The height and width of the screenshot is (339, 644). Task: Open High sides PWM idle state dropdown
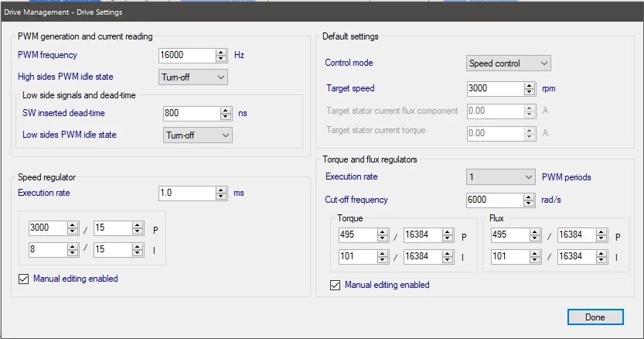point(193,77)
